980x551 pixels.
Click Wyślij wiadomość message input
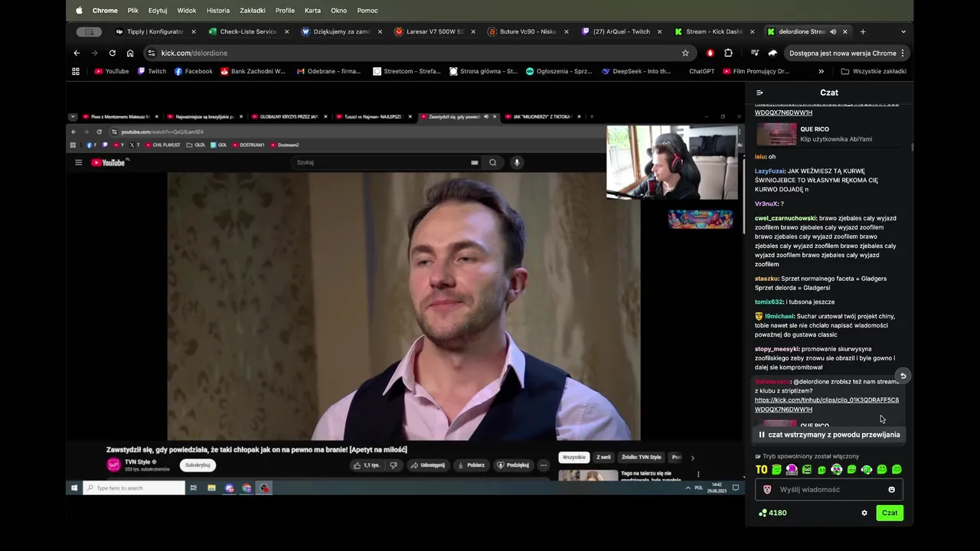click(x=829, y=490)
